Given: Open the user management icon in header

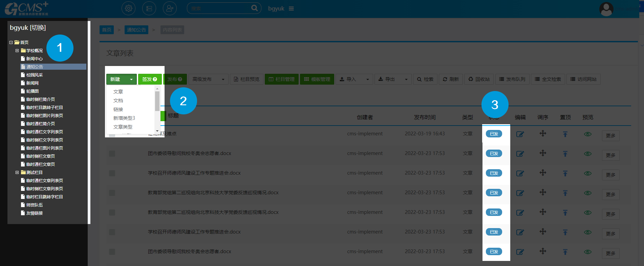Looking at the screenshot, I should click(x=170, y=8).
